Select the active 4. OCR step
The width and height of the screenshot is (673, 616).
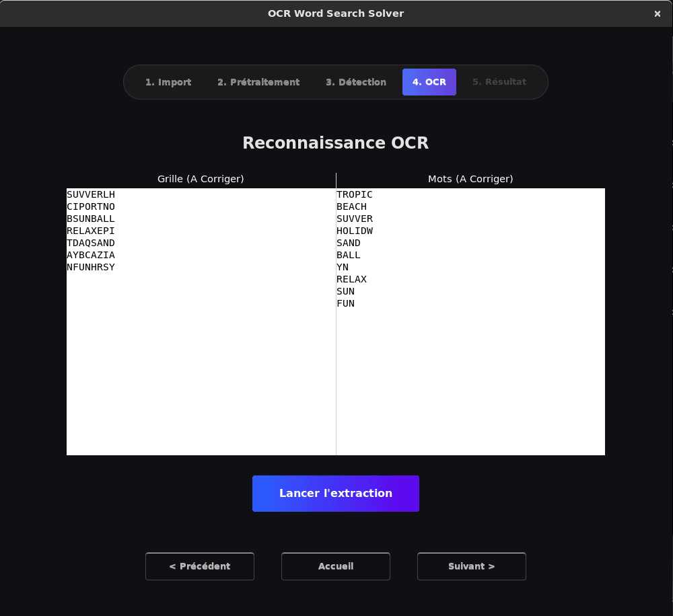click(429, 82)
